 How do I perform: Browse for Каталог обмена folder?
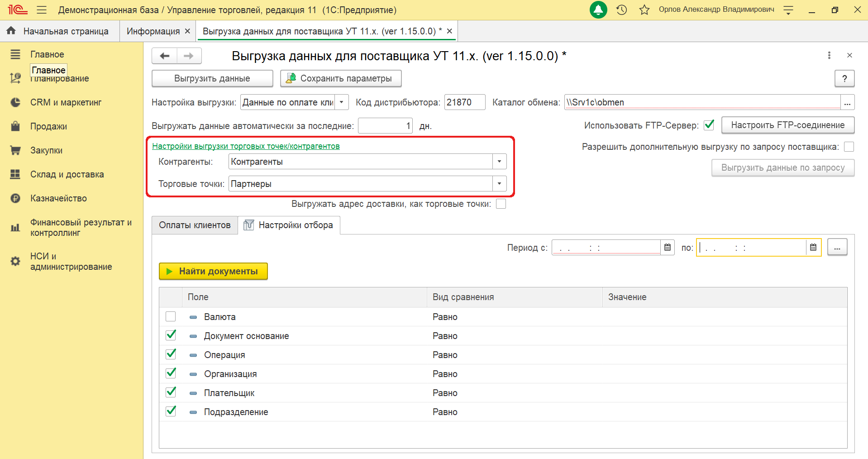[847, 102]
